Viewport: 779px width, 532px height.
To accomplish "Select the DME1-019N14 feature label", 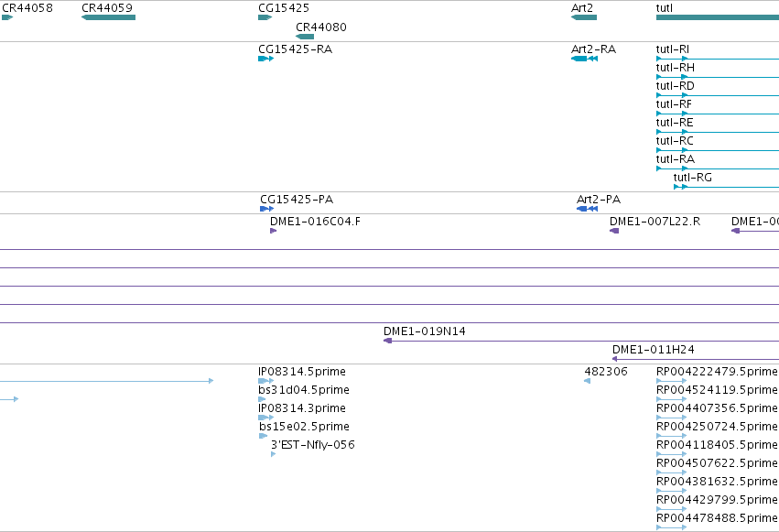I will tap(424, 331).
